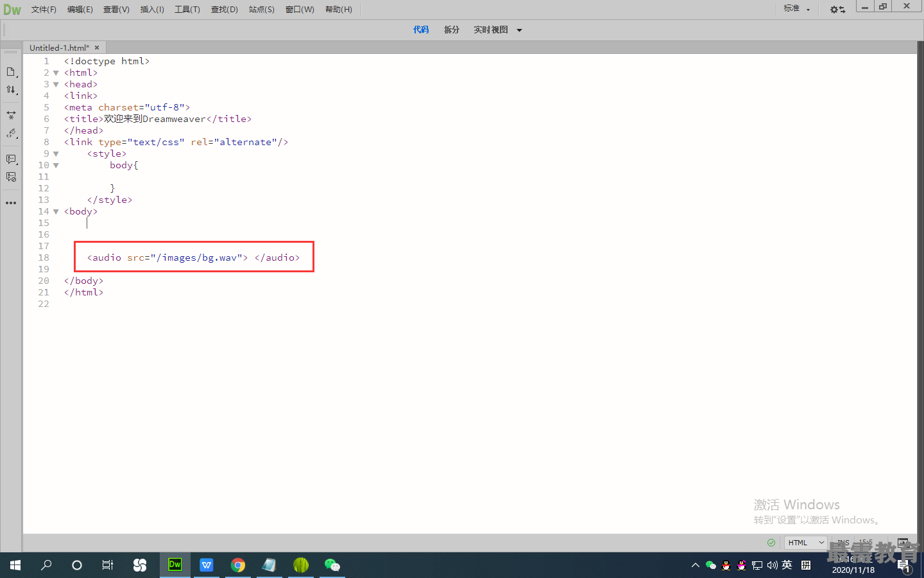Click the 15:5 cursor position status

866,543
